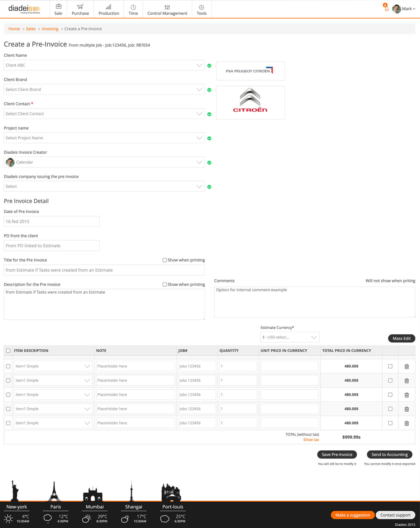Viewport: 420px width, 528px height.
Task: Click the Show tax link
Action: coord(311,440)
